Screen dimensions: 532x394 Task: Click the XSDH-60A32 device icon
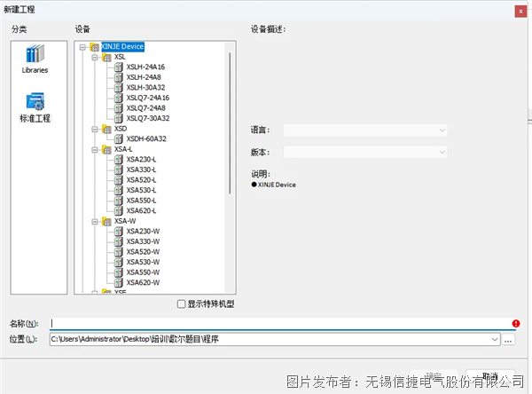119,139
